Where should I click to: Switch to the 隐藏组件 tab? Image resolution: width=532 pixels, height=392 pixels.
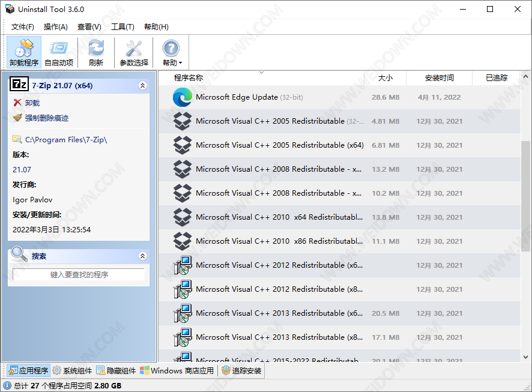116,370
